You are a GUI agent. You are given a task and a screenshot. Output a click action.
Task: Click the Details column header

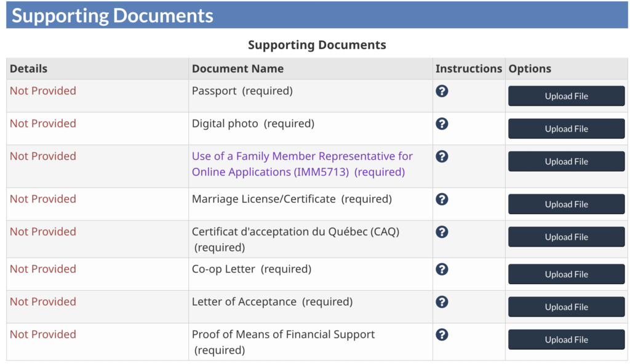click(x=28, y=69)
